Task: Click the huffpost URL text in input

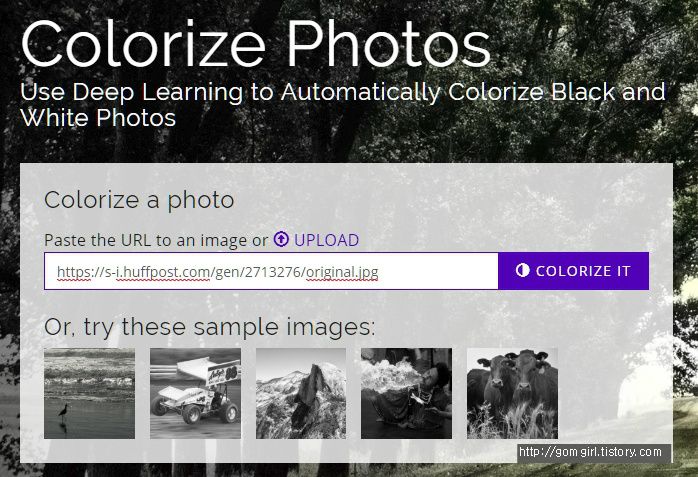Action: tap(218, 271)
